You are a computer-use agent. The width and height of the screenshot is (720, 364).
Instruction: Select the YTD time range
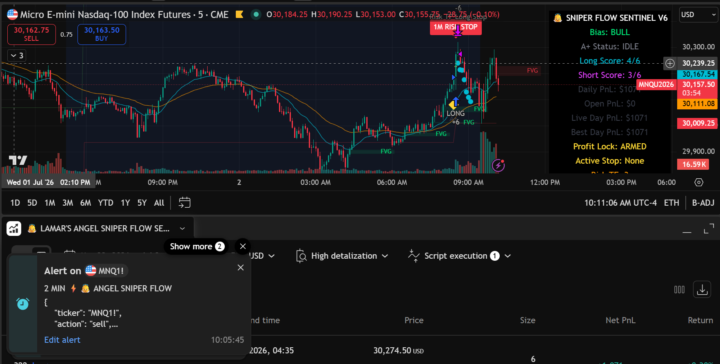106,202
